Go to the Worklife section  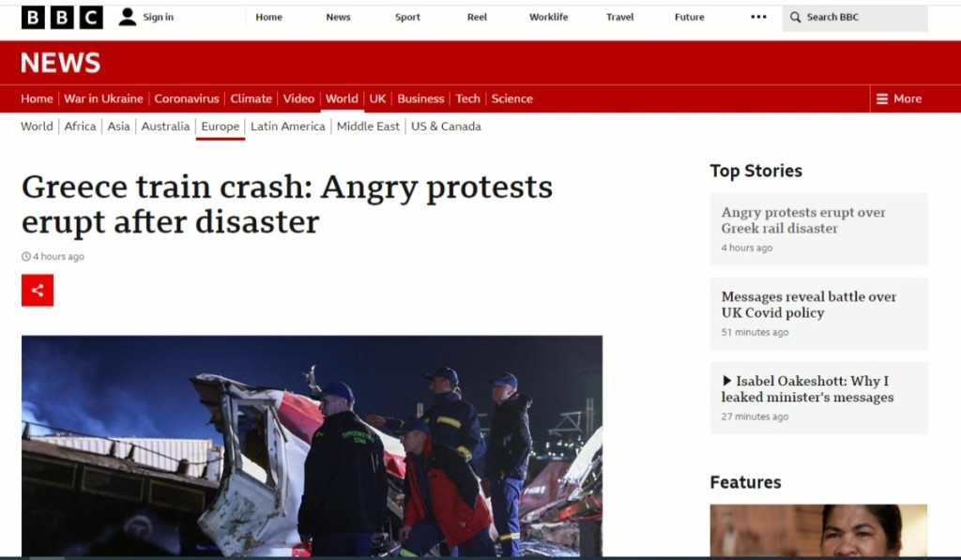(548, 17)
